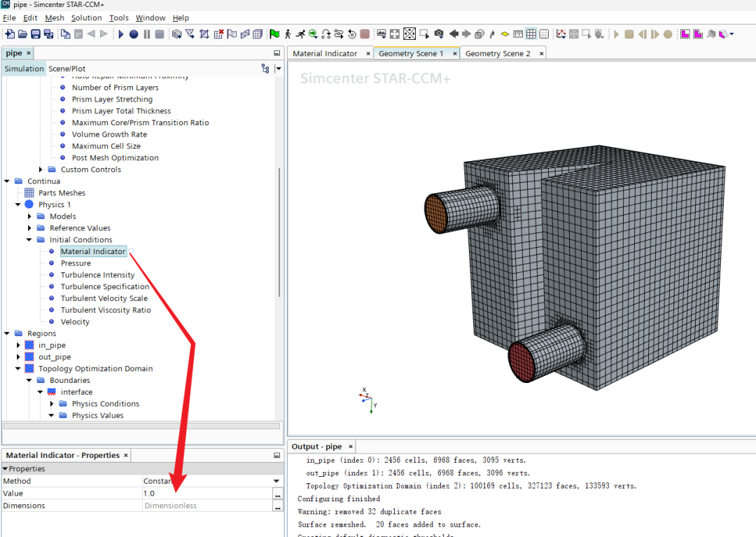756x537 pixels.
Task: Click the Copy icon in the toolbar
Action: click(x=65, y=34)
